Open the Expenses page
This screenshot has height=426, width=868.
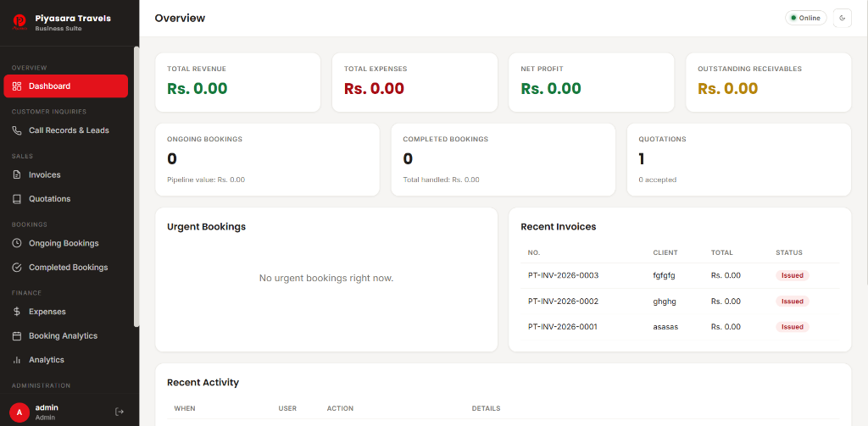tap(66, 312)
